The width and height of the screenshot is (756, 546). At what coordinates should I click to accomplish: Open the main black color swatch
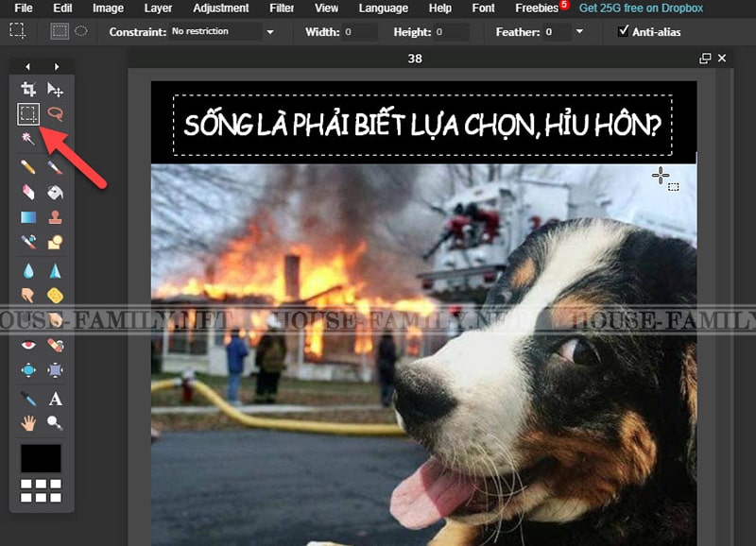click(x=41, y=458)
